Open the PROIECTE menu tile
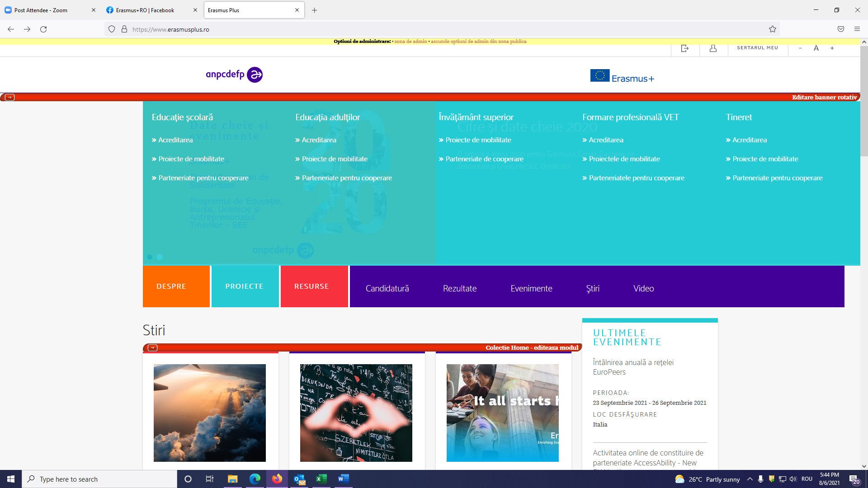 (x=245, y=286)
